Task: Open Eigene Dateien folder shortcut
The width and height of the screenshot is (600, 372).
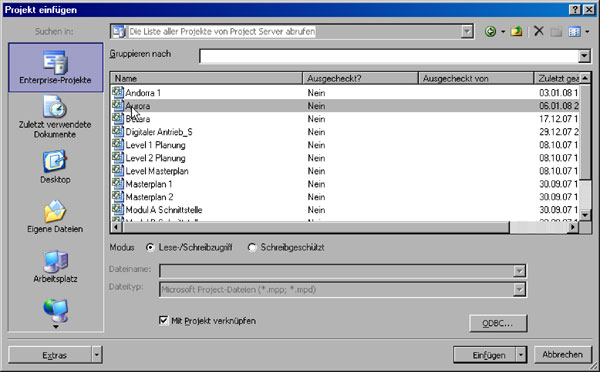Action: [55, 217]
